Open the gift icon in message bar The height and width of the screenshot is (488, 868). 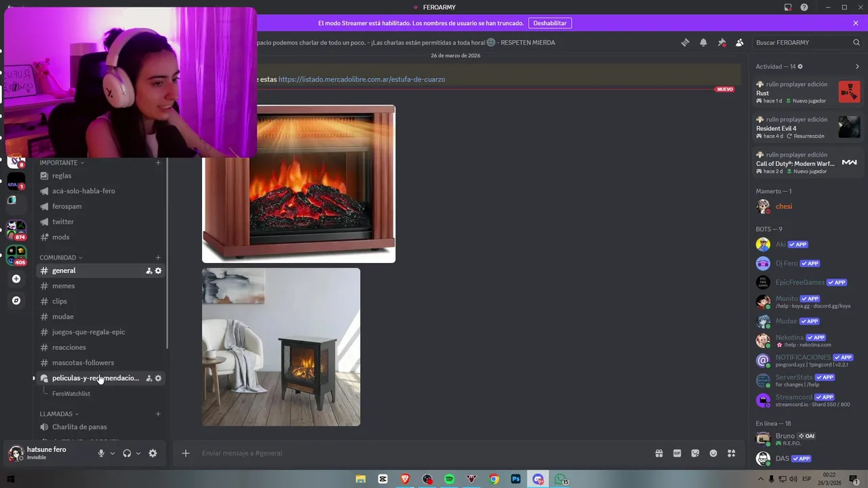pyautogui.click(x=658, y=453)
